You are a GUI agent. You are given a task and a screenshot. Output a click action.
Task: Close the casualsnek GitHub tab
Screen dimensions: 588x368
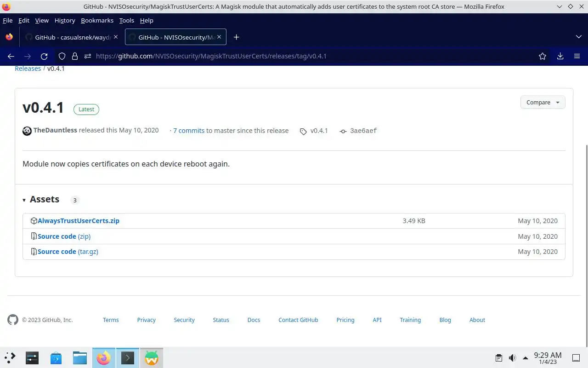click(x=116, y=37)
